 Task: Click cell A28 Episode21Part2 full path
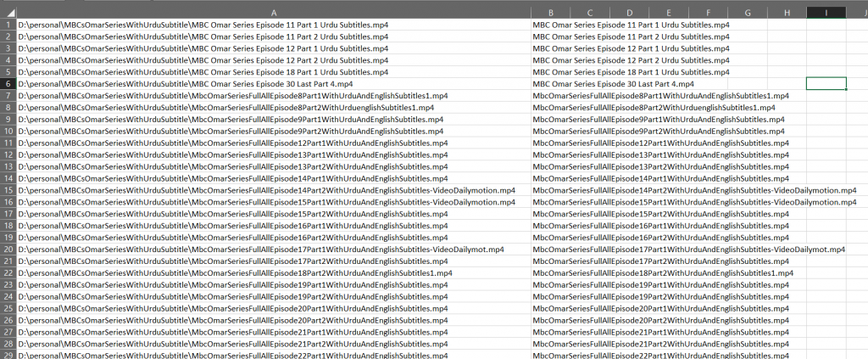tap(274, 344)
